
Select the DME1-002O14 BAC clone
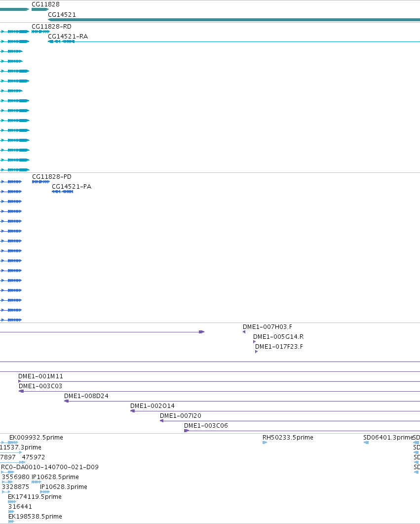(x=275, y=411)
